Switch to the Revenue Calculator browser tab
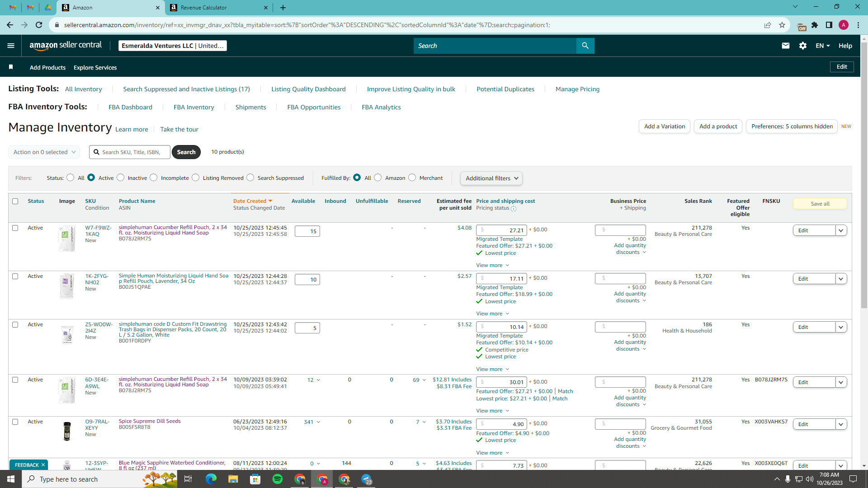 219,8
